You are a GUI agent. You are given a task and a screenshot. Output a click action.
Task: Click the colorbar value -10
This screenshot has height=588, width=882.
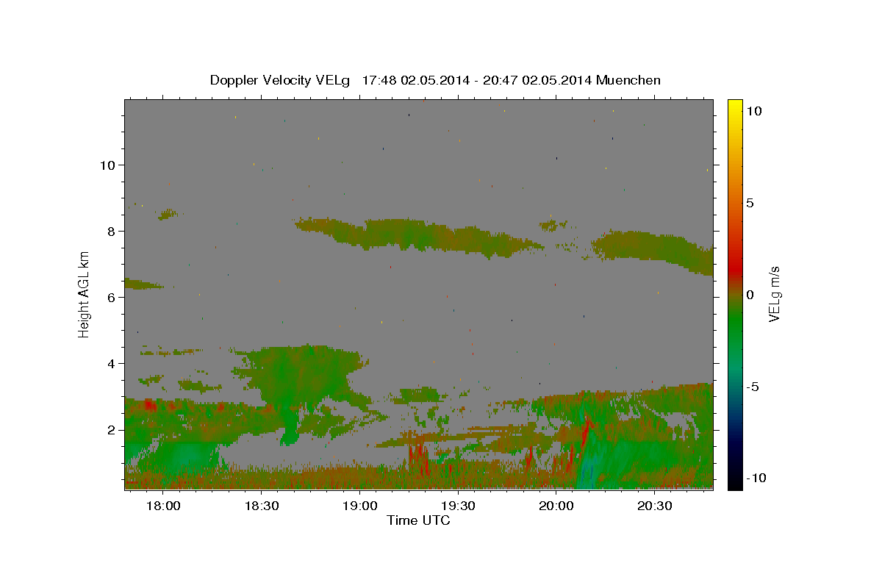(x=755, y=478)
